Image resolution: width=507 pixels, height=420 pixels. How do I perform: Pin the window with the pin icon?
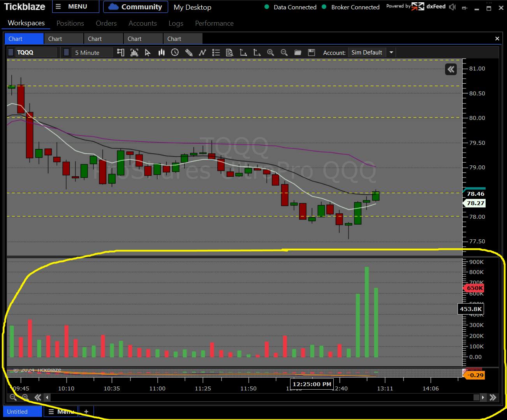(465, 7)
